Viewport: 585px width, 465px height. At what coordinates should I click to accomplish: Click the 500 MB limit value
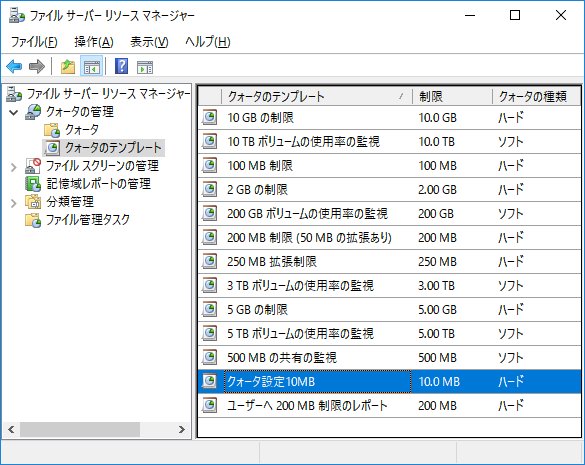pyautogui.click(x=437, y=358)
